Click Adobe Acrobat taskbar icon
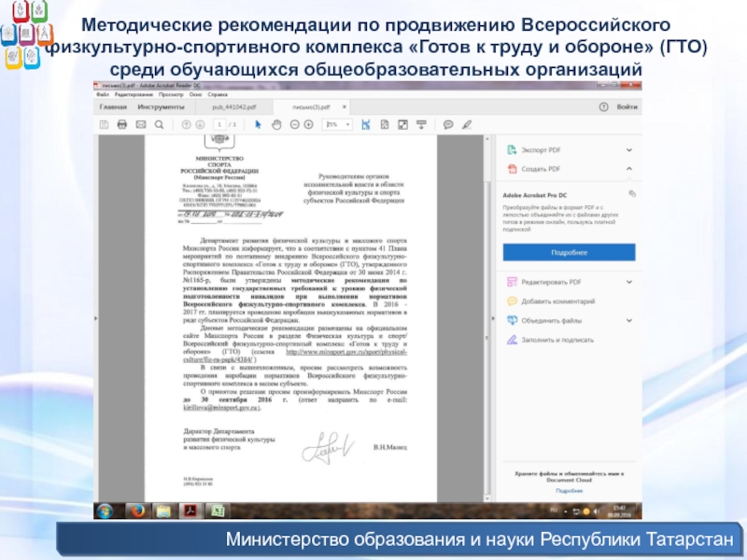The image size is (747, 560). click(190, 511)
